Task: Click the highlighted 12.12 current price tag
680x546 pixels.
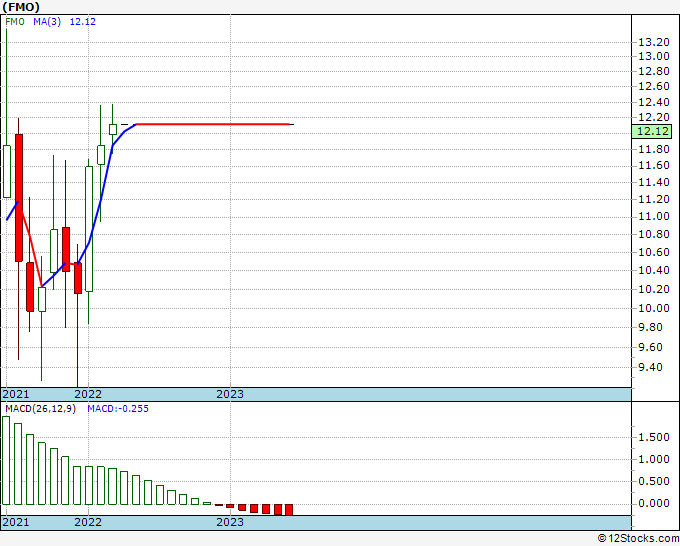Action: point(652,131)
